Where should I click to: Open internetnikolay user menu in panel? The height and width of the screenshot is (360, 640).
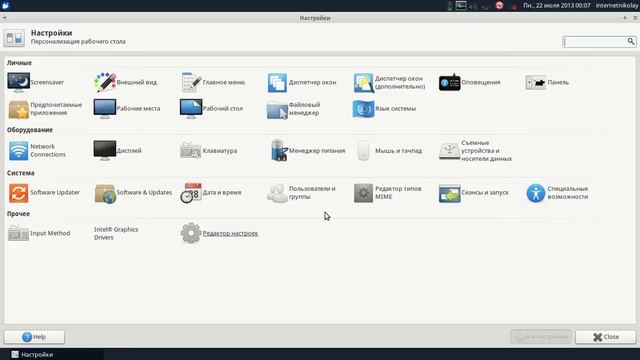pyautogui.click(x=616, y=5)
